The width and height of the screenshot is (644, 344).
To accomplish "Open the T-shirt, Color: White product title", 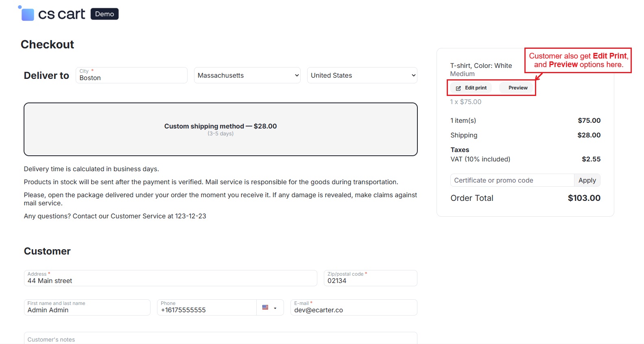I will 481,66.
